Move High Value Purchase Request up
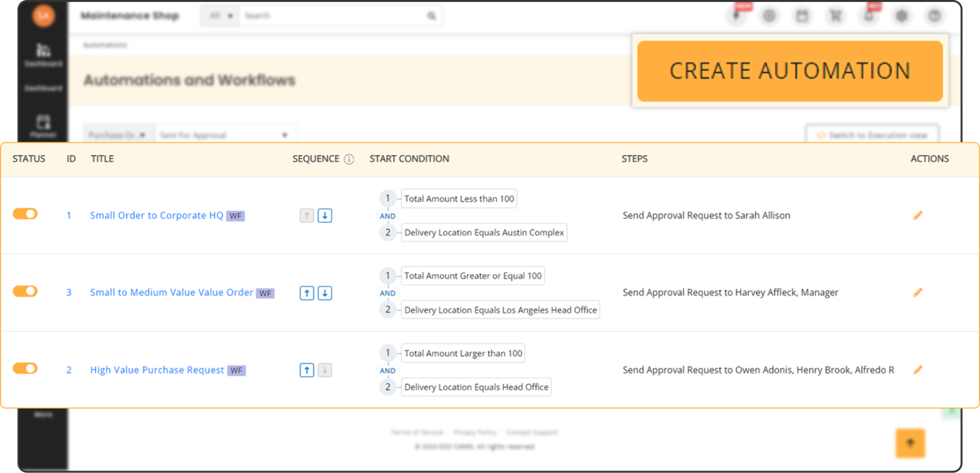 (x=307, y=370)
